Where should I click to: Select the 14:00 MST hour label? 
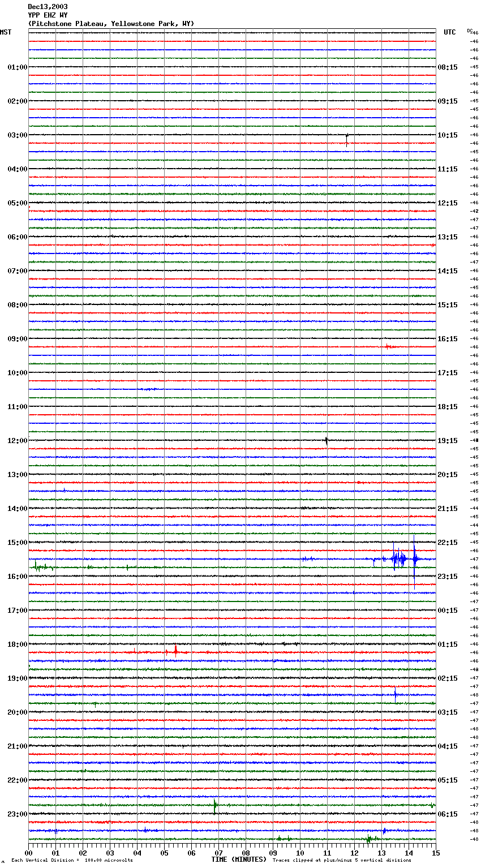[18, 509]
